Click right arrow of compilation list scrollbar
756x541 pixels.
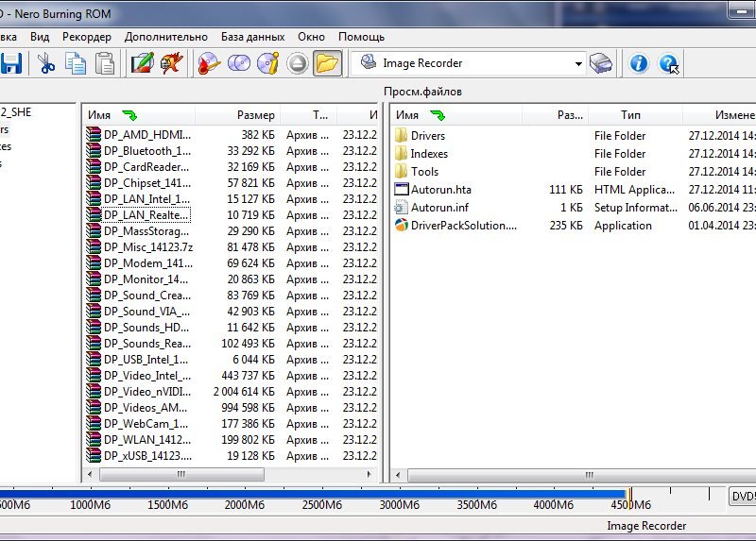[x=369, y=475]
